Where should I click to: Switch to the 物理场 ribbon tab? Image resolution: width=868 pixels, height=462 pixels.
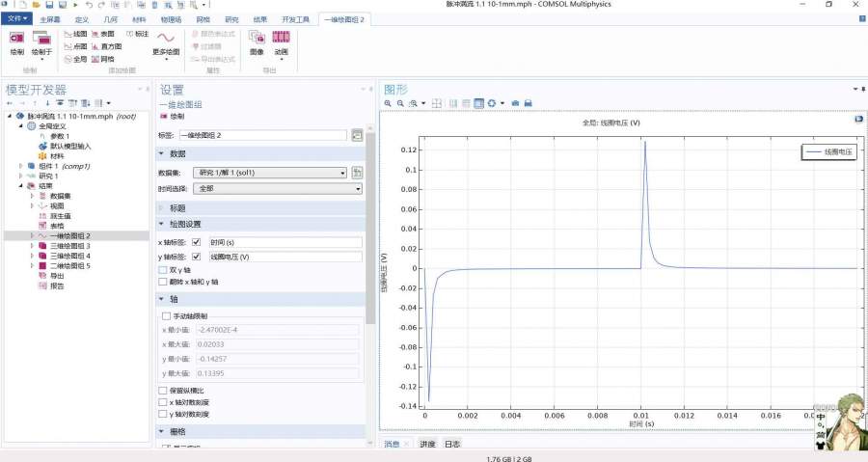point(170,19)
